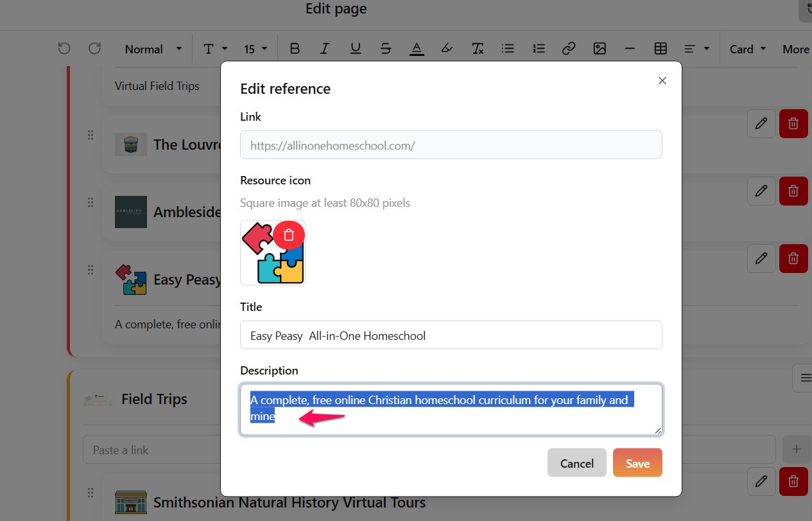Edit The Louvre reference with pencil icon

(x=761, y=123)
